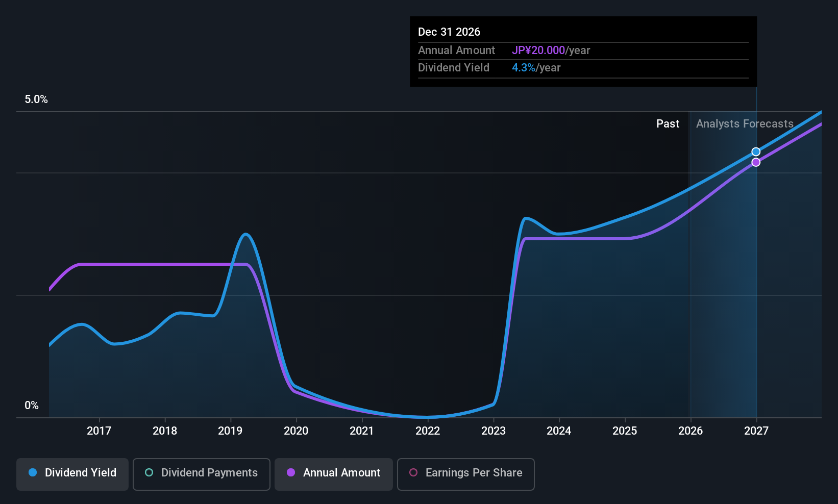Toggle the Dividend Yield legend icon
The height and width of the screenshot is (504, 838).
pos(33,473)
